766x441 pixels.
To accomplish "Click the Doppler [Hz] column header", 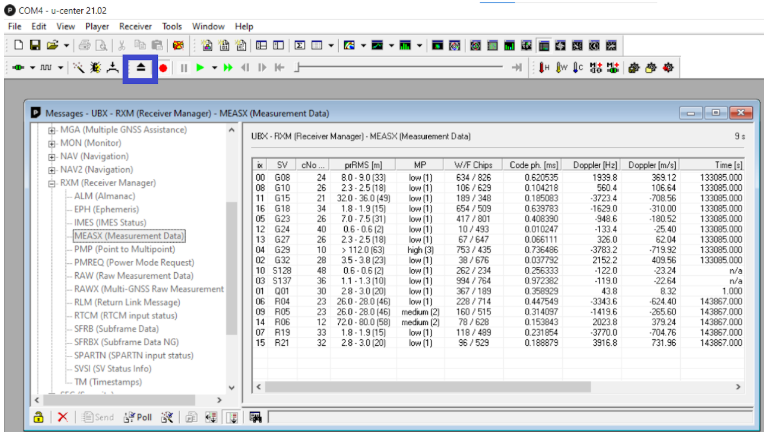I will point(594,165).
